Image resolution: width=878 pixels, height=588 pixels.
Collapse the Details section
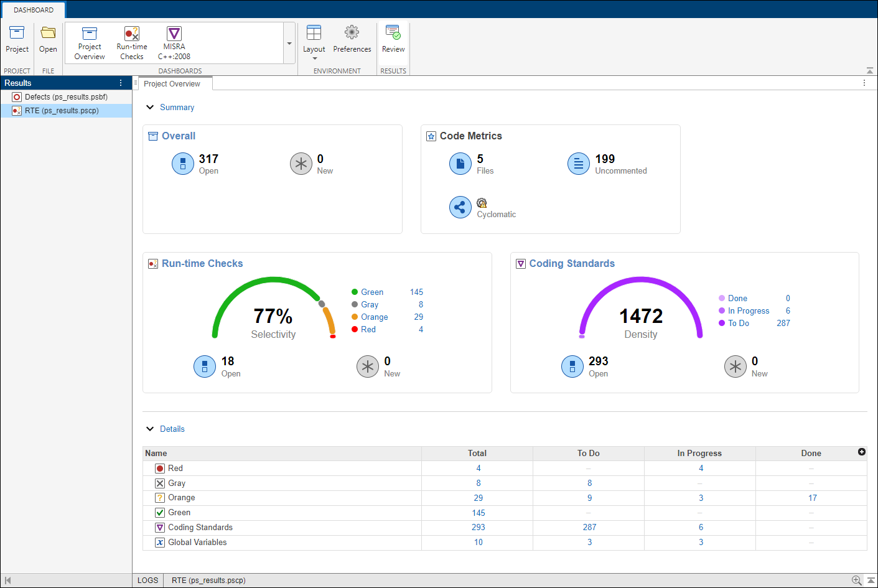pos(150,429)
